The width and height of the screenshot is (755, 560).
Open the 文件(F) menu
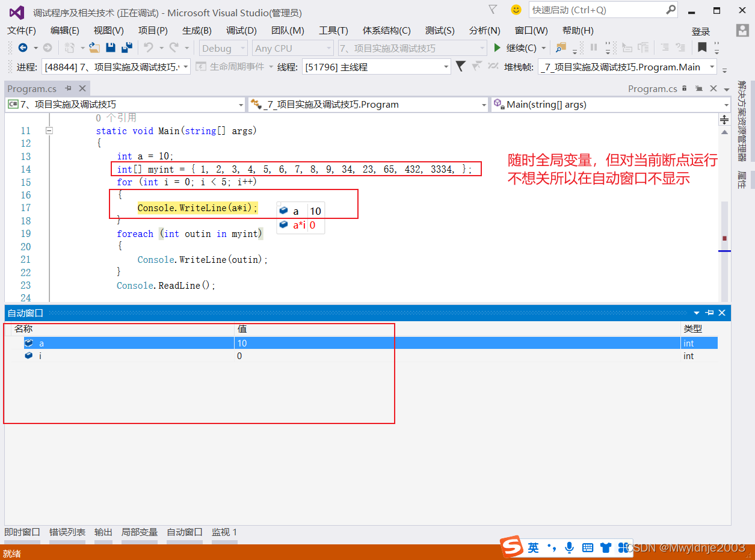pos(22,30)
